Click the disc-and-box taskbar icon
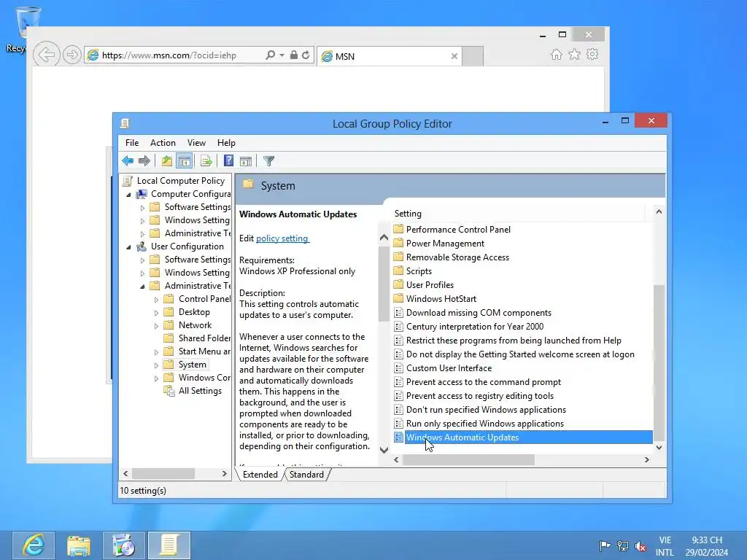 [x=124, y=545]
